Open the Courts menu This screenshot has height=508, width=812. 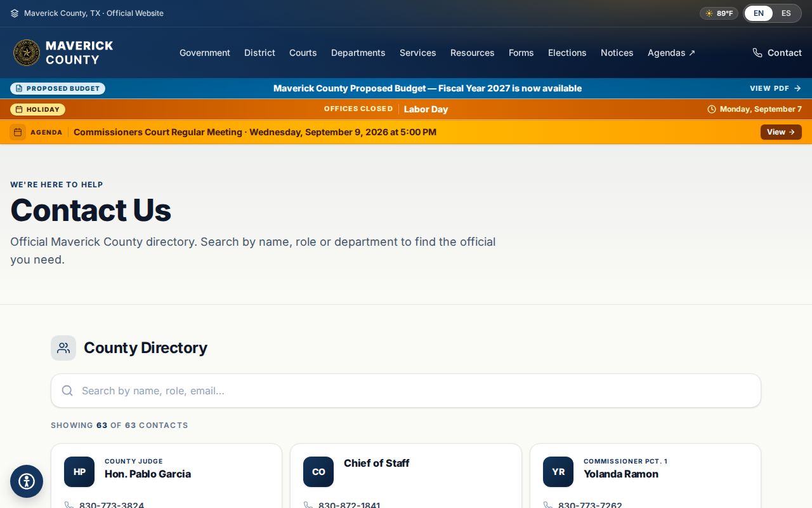point(303,53)
